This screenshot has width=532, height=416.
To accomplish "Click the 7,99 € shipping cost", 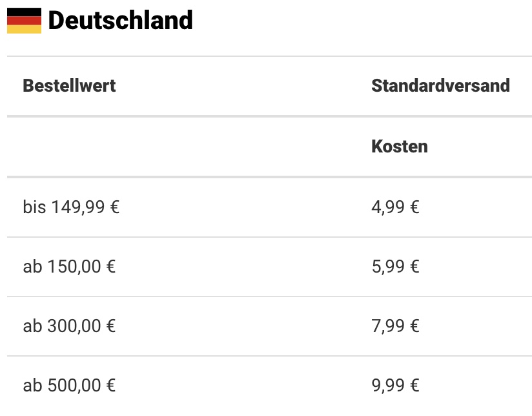I will point(395,326).
